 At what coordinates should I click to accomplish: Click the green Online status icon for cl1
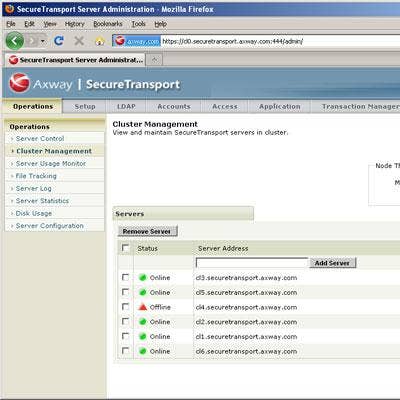click(x=143, y=336)
